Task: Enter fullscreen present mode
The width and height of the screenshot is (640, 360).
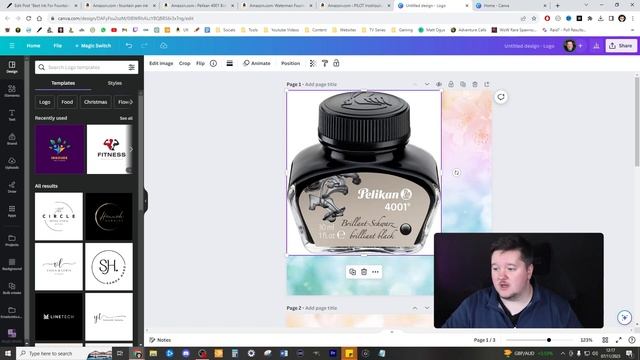Action: click(619, 340)
